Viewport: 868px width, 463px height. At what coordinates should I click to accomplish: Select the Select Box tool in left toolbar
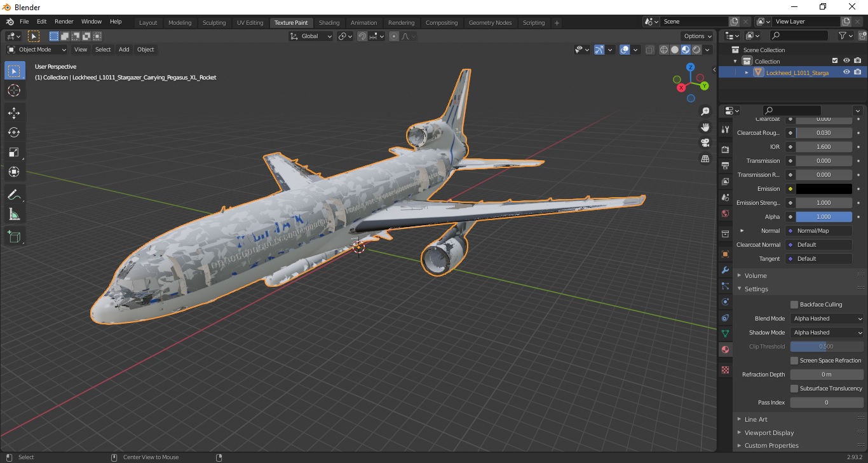coord(15,71)
